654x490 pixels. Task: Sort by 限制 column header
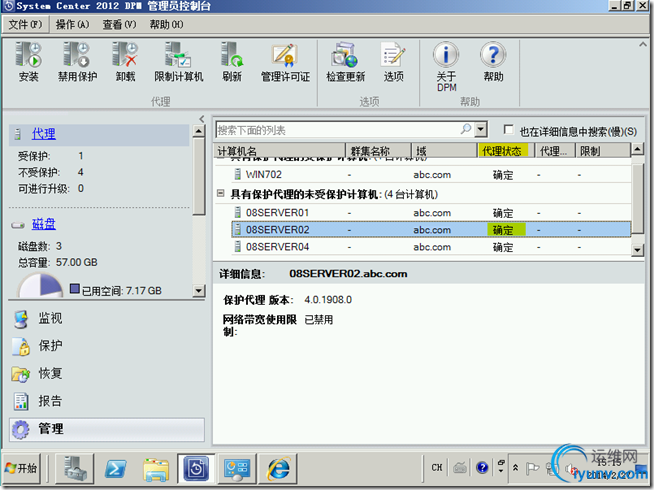(x=603, y=151)
